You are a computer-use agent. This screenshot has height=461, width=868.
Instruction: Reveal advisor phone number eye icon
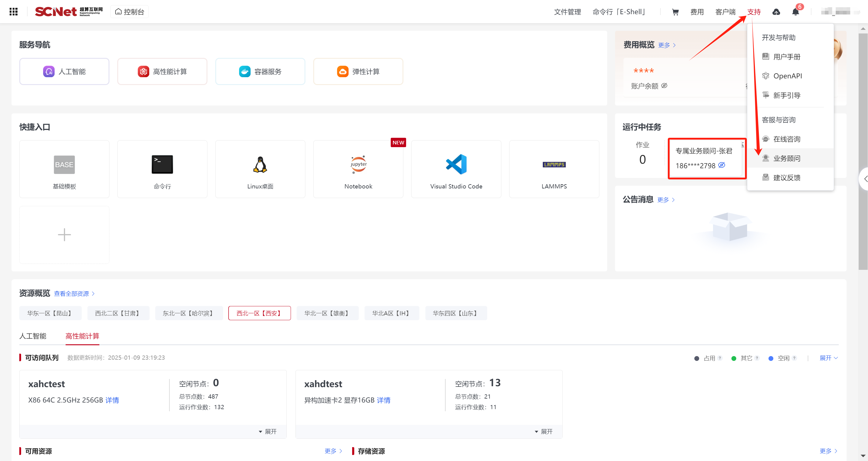721,165
